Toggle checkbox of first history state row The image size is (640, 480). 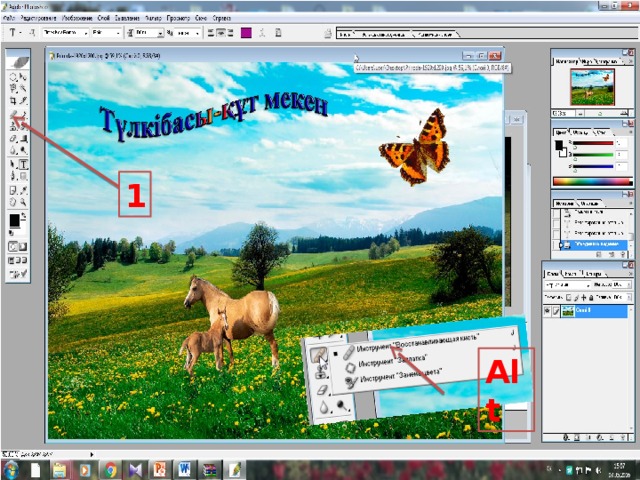[557, 212]
